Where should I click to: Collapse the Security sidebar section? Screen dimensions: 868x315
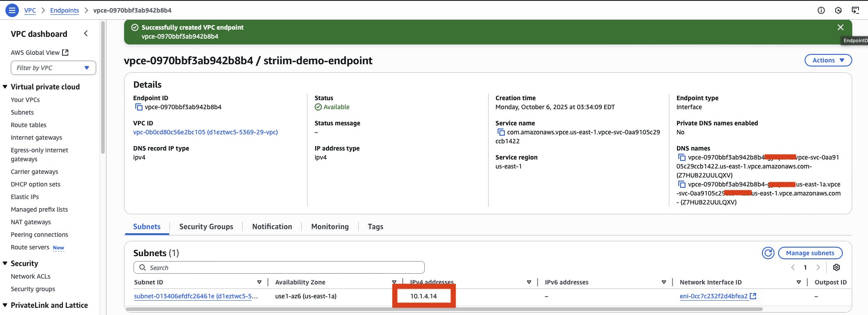(5, 264)
